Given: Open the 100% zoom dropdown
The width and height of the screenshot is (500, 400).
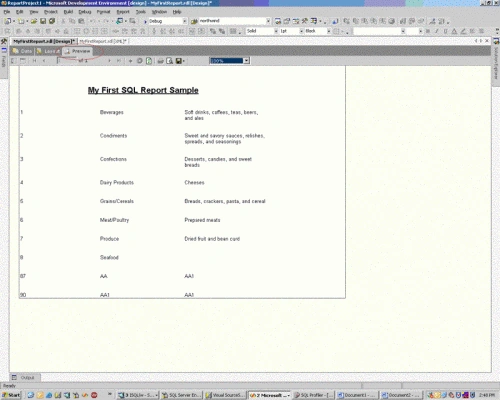Looking at the screenshot, I should click(x=246, y=61).
